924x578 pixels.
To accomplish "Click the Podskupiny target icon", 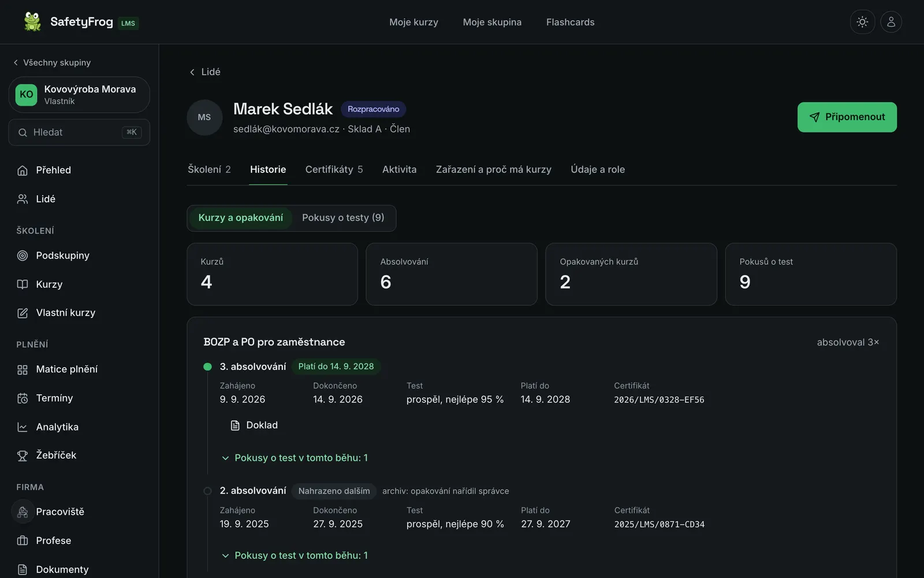I will [x=23, y=255].
